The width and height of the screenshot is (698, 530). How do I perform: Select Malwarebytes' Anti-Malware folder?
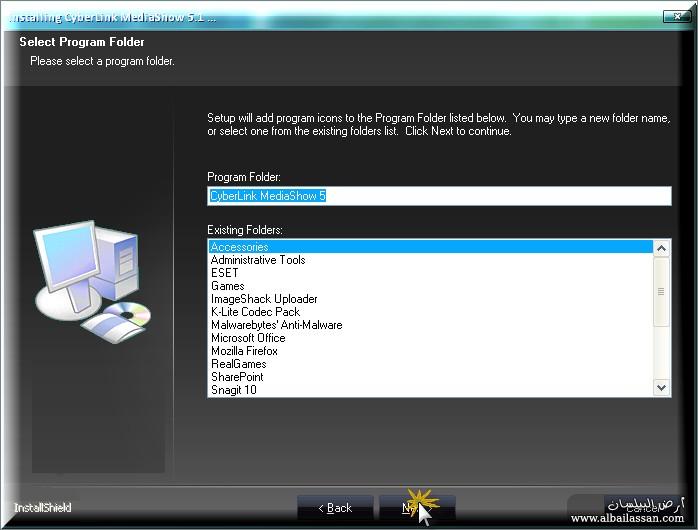[430, 325]
